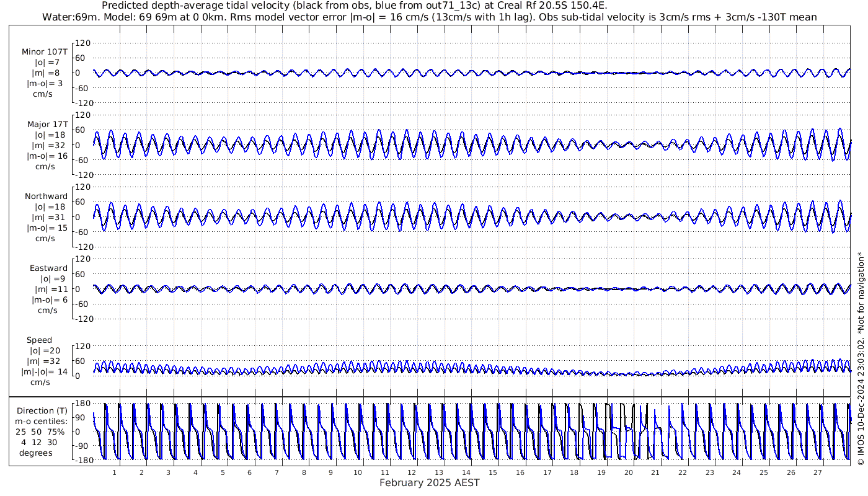Select the '|m-o|= 15' value
The width and height of the screenshot is (868, 496).
(47, 228)
